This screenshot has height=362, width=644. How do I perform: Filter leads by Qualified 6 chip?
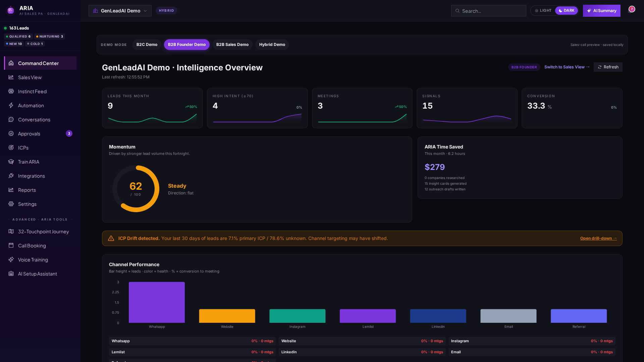(18, 37)
